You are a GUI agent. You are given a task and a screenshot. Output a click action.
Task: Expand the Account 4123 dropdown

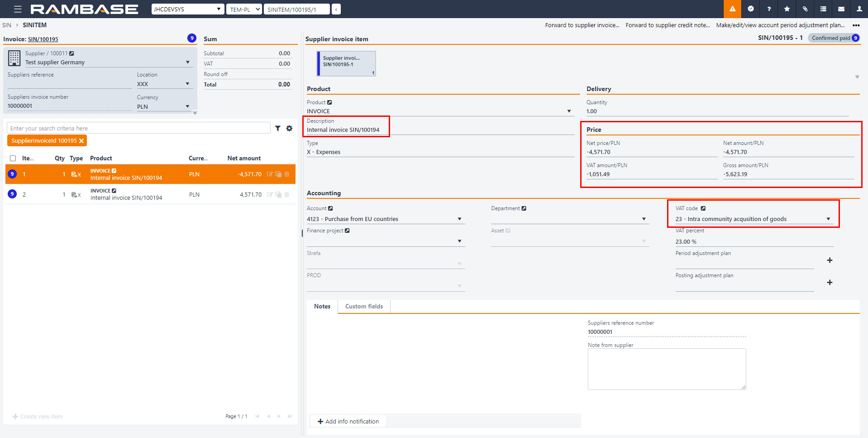(459, 219)
